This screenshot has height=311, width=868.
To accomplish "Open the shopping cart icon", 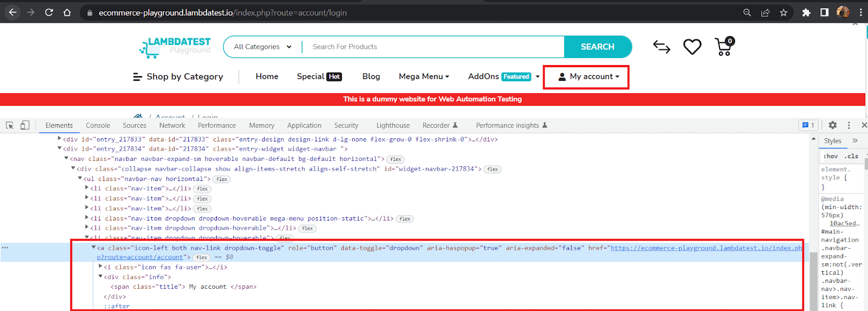I will pyautogui.click(x=724, y=47).
